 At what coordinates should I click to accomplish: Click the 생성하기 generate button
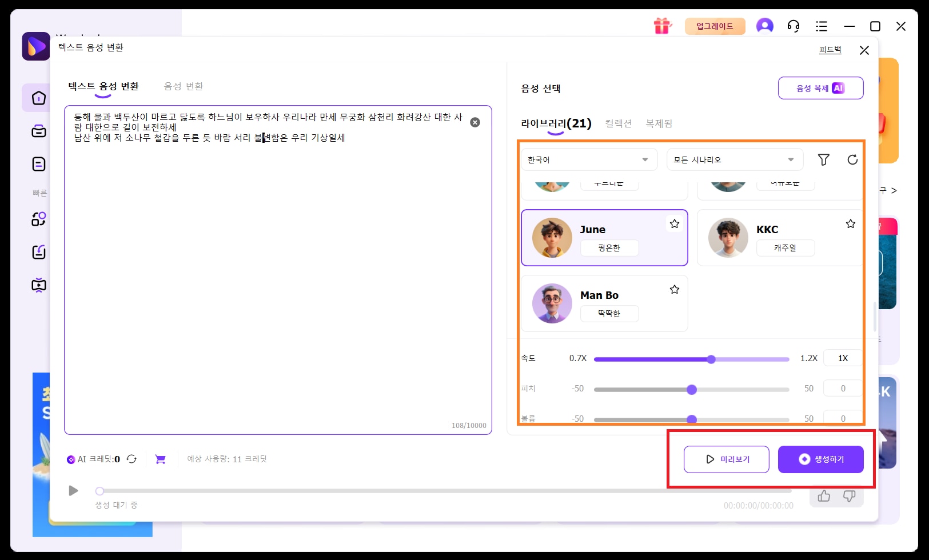[820, 459]
